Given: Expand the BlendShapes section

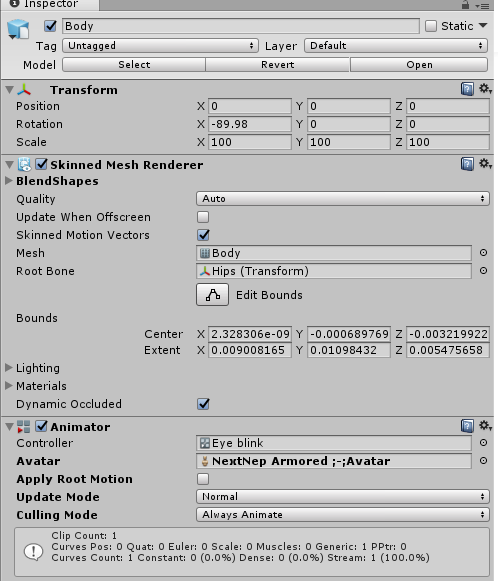Looking at the screenshot, I should pyautogui.click(x=9, y=181).
